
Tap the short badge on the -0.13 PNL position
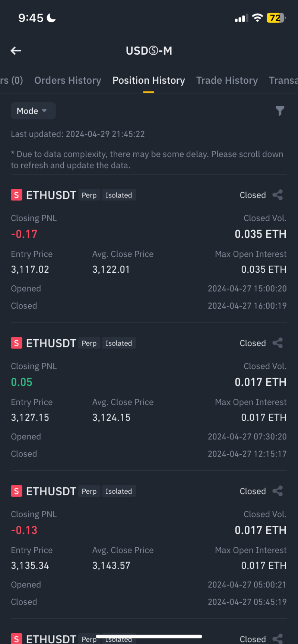coord(16,491)
